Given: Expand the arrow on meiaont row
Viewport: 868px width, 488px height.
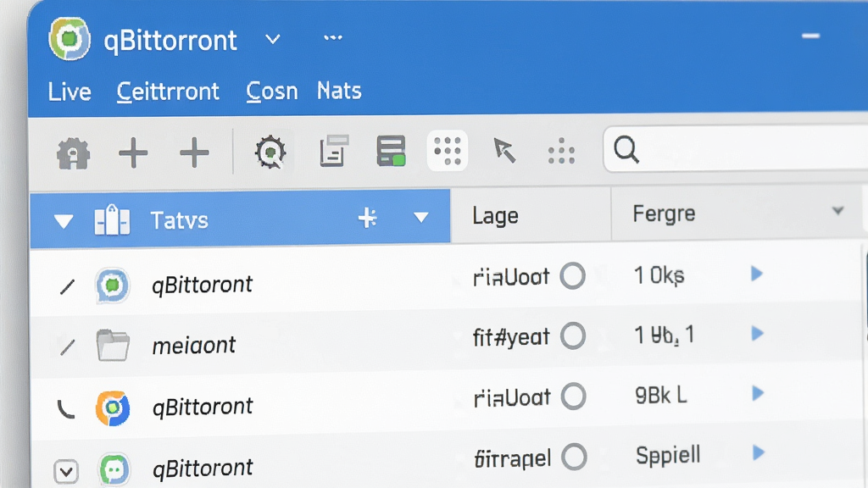Looking at the screenshot, I should [757, 333].
